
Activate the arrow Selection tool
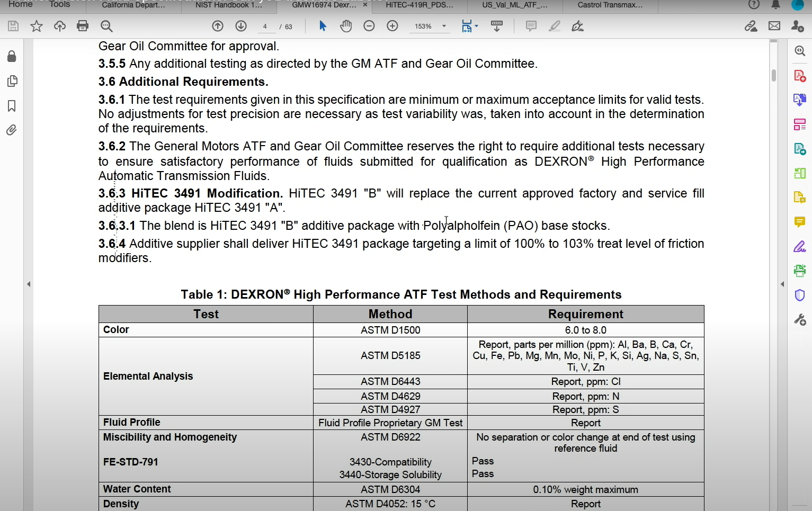tap(323, 26)
